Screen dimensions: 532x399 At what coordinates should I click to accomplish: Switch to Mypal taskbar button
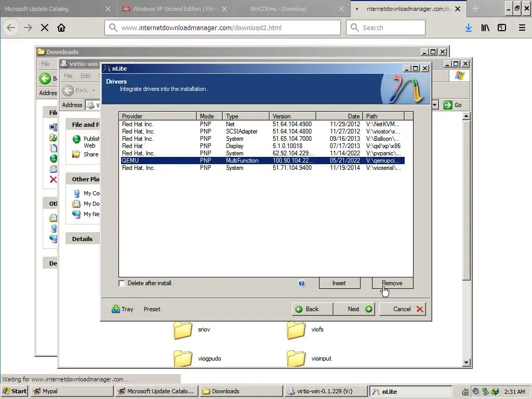(72, 391)
